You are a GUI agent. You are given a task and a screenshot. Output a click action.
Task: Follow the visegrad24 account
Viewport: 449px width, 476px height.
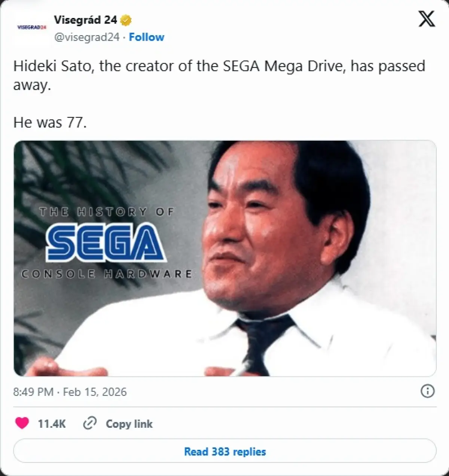pyautogui.click(x=146, y=37)
